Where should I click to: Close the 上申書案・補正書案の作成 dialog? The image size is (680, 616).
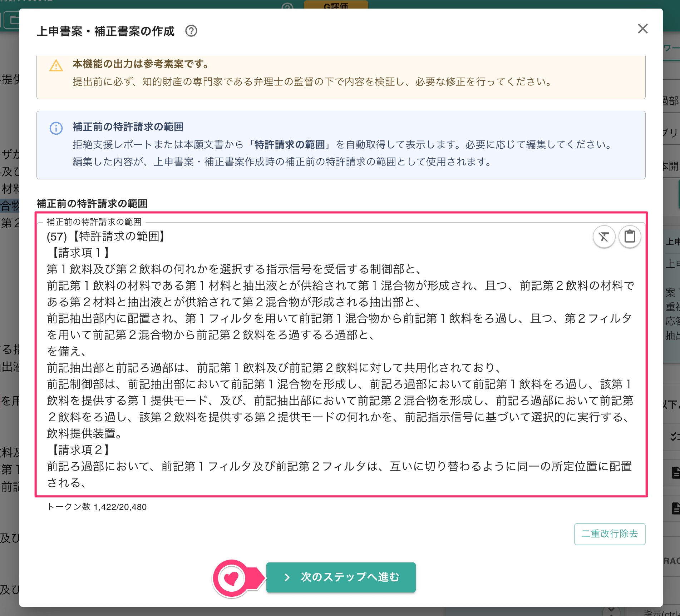pyautogui.click(x=642, y=29)
